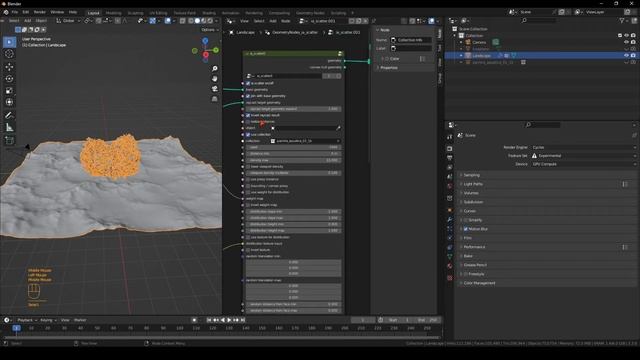Click the outliner filter funnel icon
640x360 pixels.
[622, 20]
